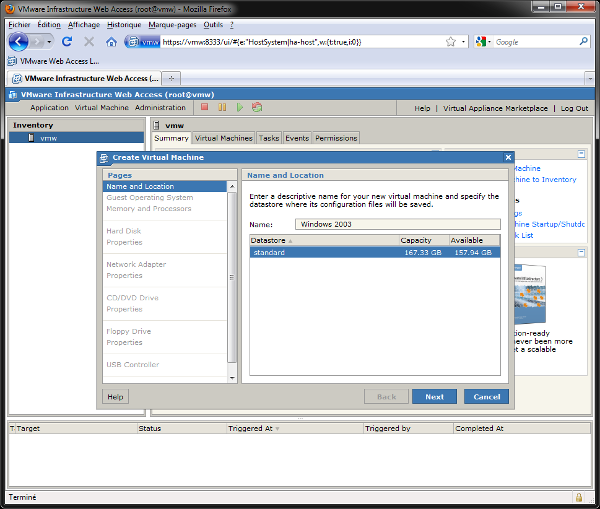
Task: Switch to the Summary tab
Action: pos(171,138)
